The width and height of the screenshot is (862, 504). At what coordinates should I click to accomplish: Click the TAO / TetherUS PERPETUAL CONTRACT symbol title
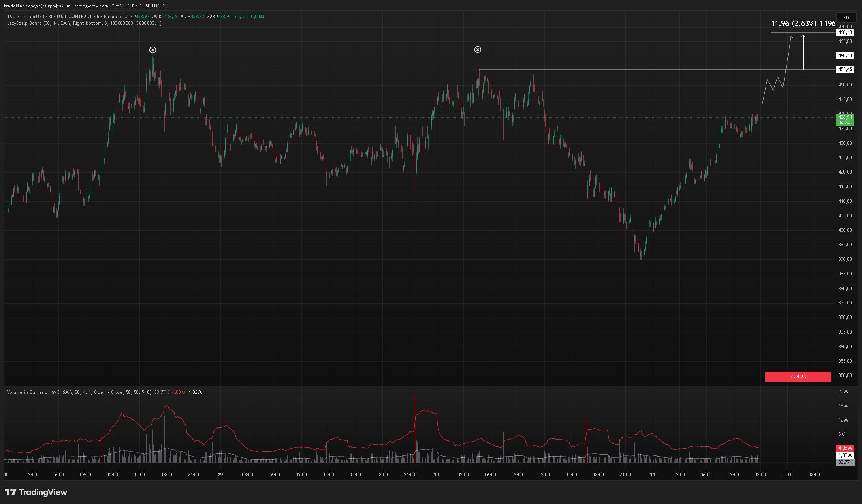(49, 17)
